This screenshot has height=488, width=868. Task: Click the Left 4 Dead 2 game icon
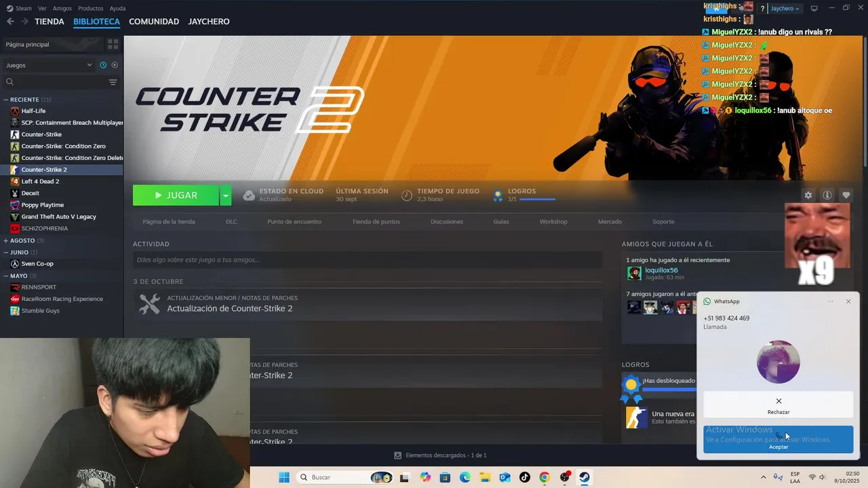[x=15, y=182]
